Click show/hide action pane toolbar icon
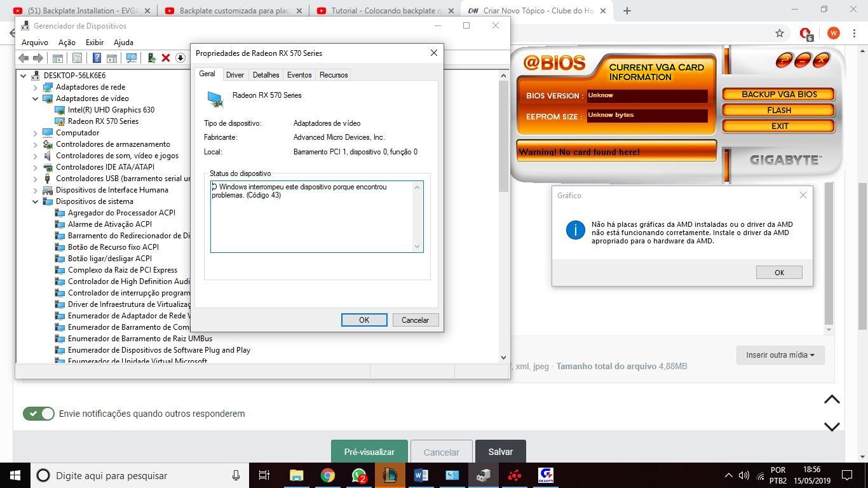The height and width of the screenshot is (488, 868). click(x=111, y=58)
